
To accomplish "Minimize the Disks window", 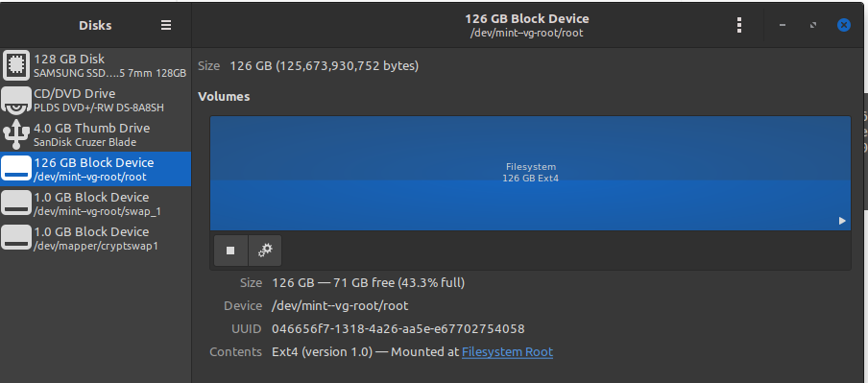I will pyautogui.click(x=783, y=26).
